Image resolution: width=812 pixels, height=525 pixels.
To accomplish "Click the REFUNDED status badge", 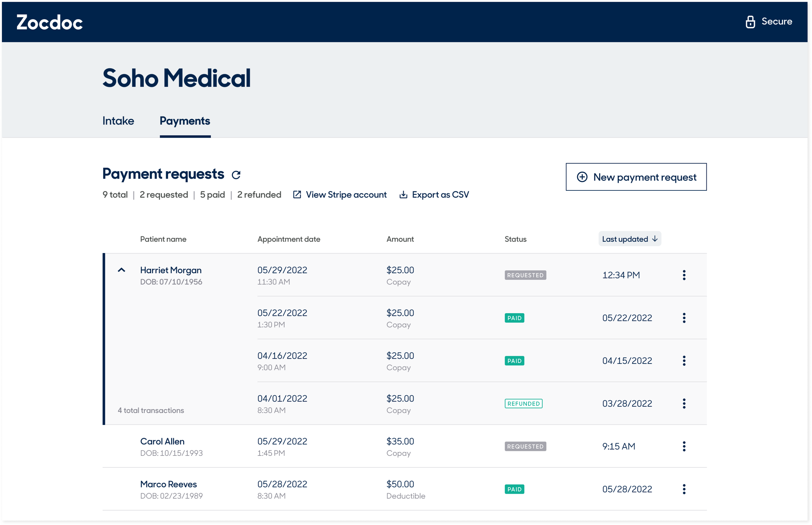I will point(523,403).
